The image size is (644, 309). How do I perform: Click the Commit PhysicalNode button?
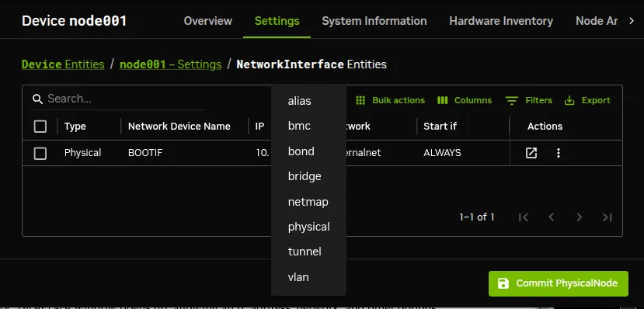[x=559, y=283]
